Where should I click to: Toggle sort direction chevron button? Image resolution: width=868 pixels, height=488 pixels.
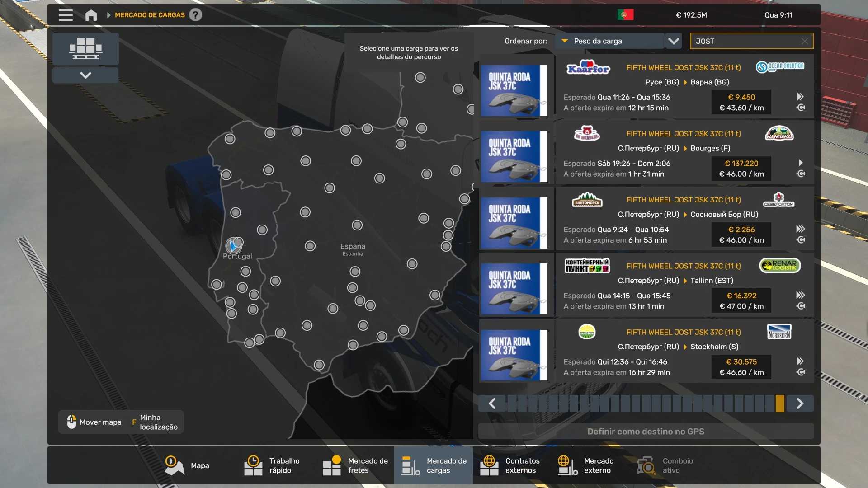674,41
